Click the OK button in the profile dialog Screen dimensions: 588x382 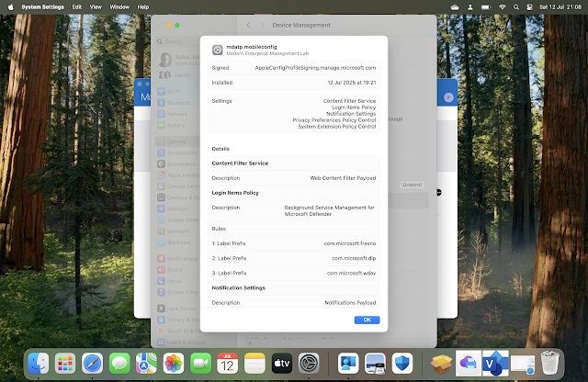coord(367,320)
